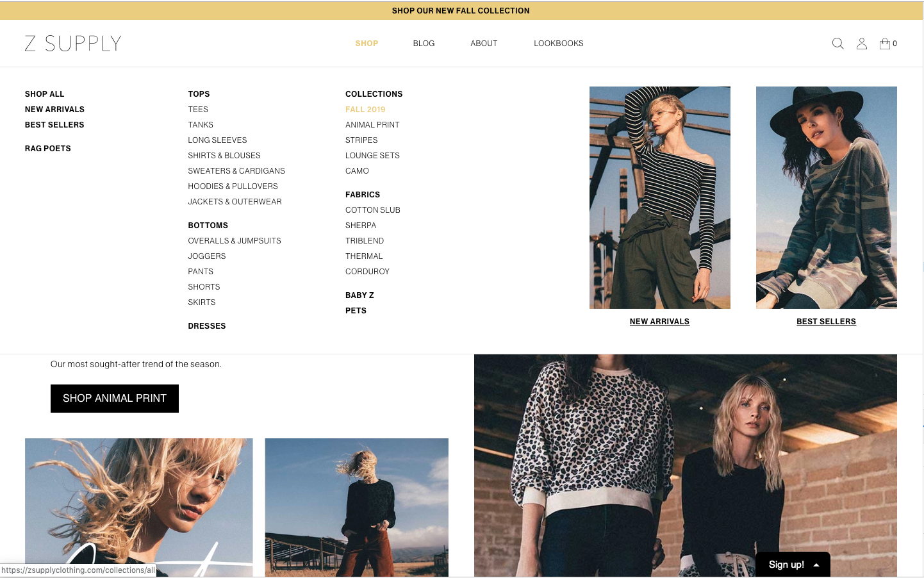Browse SWEATERS & CARDIGANS category
The image size is (924, 578).
click(236, 170)
